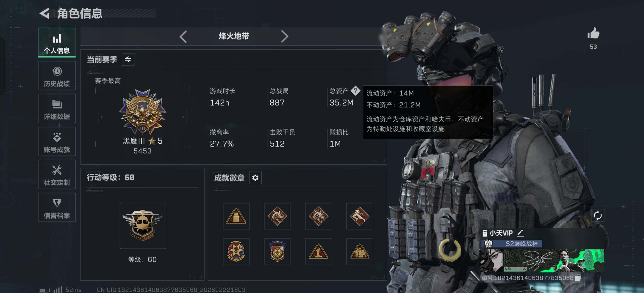Click the green player namecard banner

tap(542, 261)
